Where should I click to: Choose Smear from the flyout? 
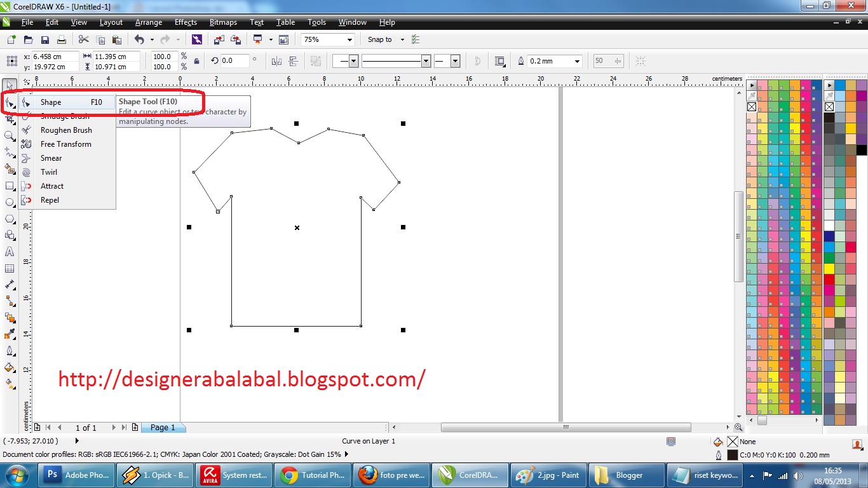[x=67, y=158]
